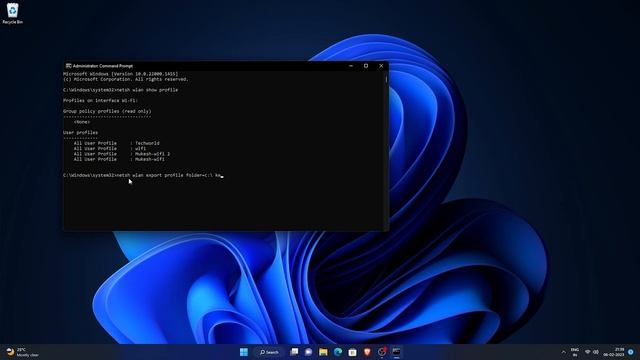The image size is (640, 360).
Task: Click the taskbar Search box
Action: click(x=269, y=352)
